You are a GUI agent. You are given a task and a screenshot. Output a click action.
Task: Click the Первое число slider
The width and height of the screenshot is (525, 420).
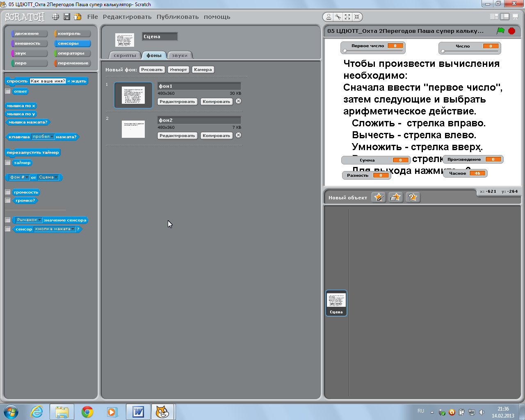click(373, 51)
